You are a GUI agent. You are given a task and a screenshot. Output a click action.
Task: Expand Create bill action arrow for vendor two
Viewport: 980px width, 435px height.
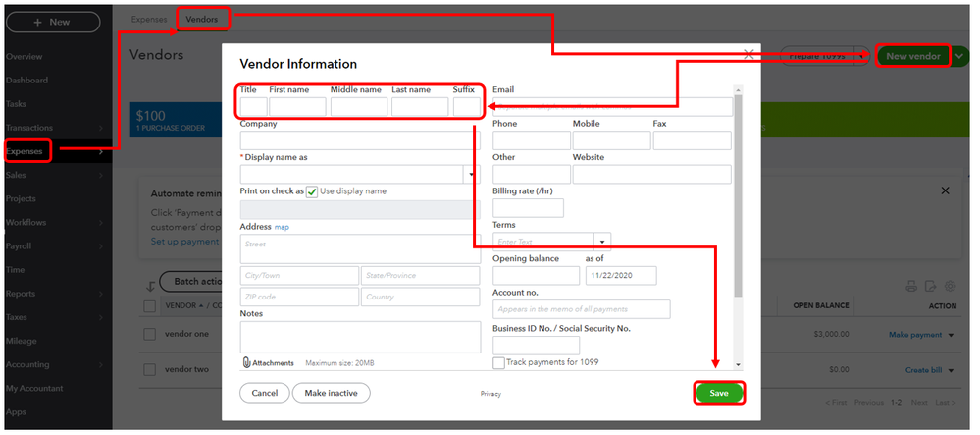tap(952, 371)
